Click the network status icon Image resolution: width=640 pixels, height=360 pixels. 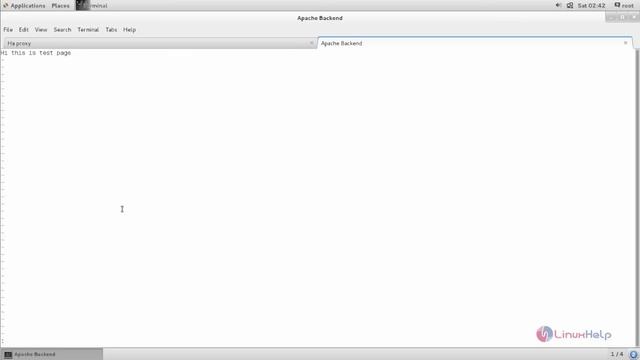click(570, 5)
